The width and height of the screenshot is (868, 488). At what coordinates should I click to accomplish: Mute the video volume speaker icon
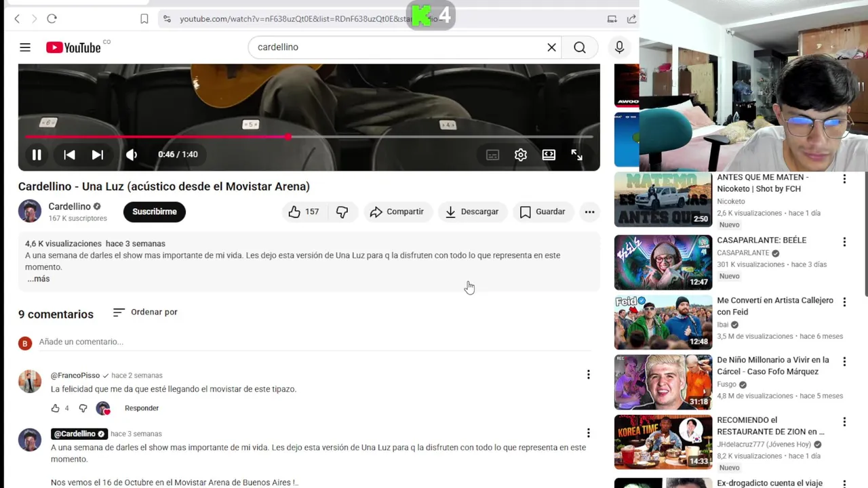[x=132, y=155]
